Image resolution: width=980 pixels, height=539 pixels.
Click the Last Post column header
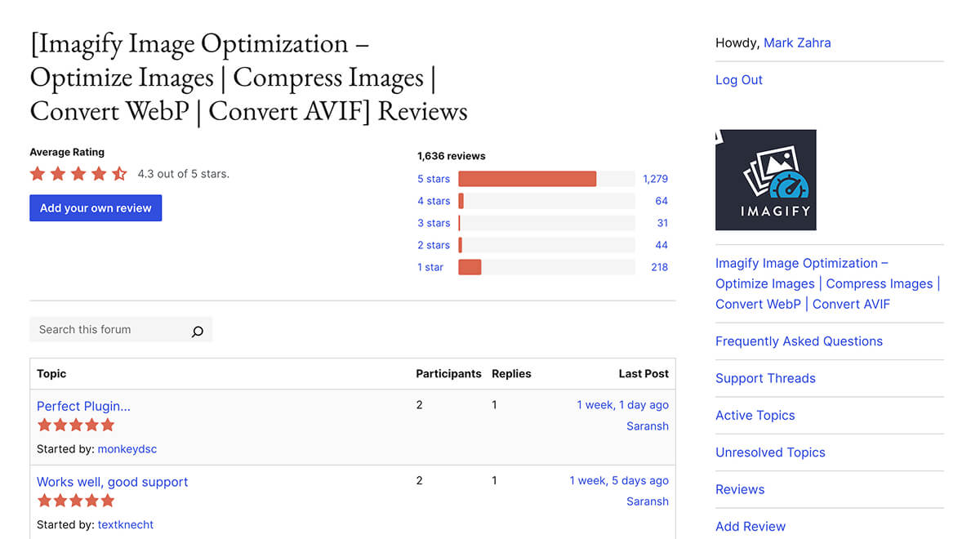coord(644,374)
